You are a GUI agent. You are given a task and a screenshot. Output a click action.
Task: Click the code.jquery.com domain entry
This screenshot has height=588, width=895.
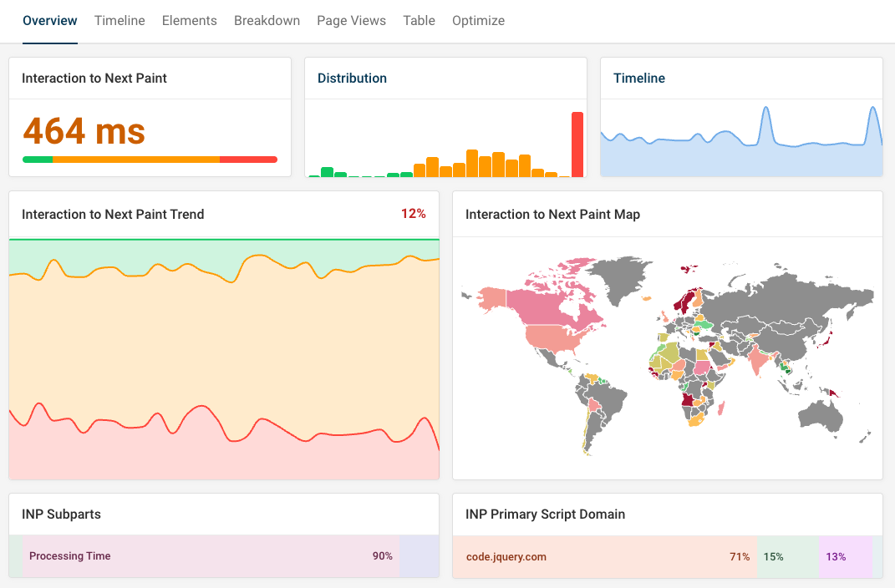(x=507, y=556)
